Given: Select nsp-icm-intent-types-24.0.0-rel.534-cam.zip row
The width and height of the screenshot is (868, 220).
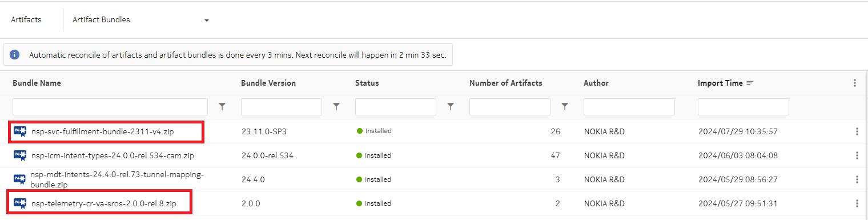Looking at the screenshot, I should [434, 155].
